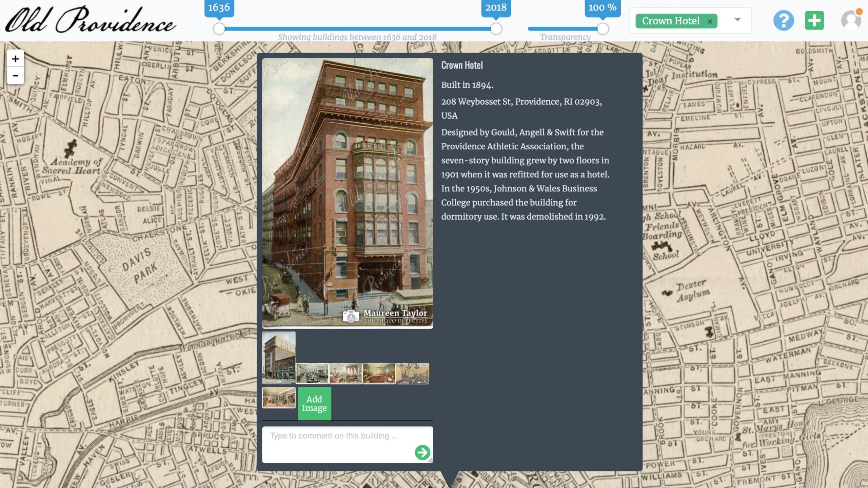Click the transparency slider handle
This screenshot has height=488, width=868.
[603, 29]
